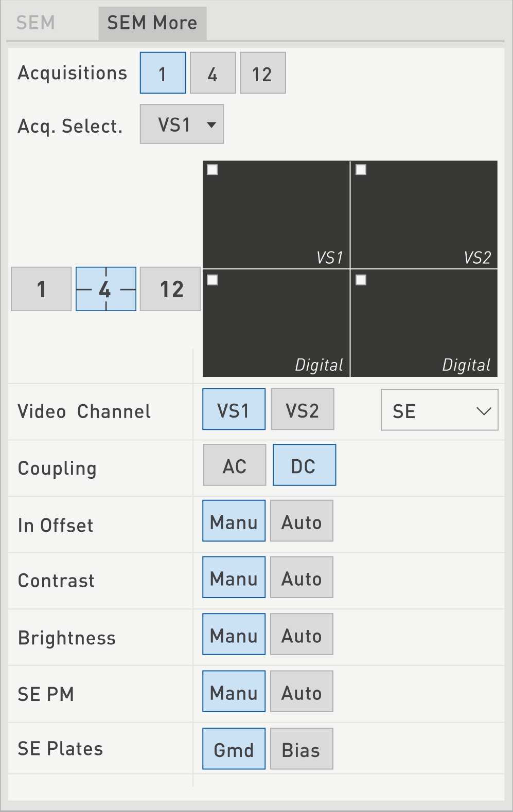Click the VS1 image pane

[x=276, y=215]
